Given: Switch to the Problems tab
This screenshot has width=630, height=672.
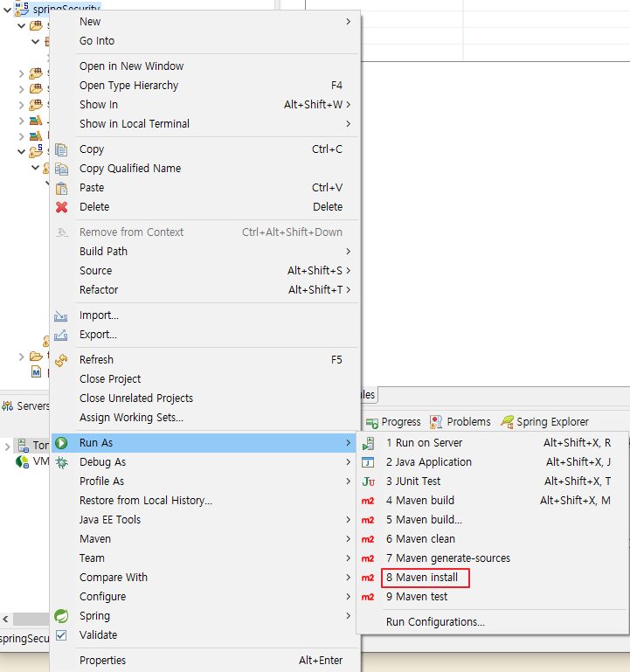Looking at the screenshot, I should coord(460,422).
